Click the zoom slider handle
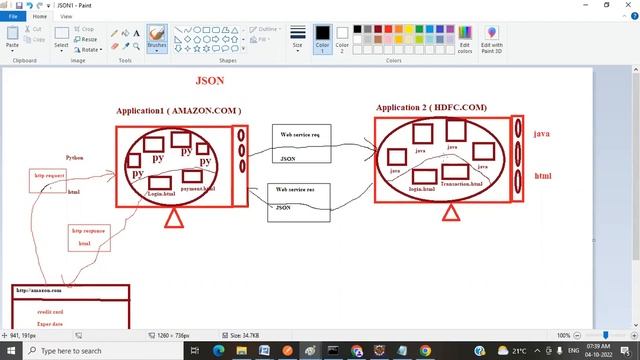Image resolution: width=640 pixels, height=360 pixels. click(606, 335)
